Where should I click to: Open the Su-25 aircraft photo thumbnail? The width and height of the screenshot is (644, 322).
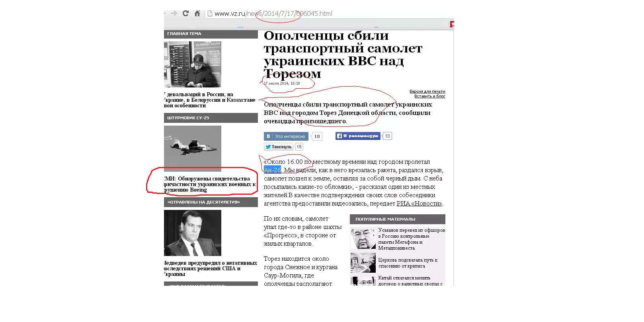coord(193,149)
